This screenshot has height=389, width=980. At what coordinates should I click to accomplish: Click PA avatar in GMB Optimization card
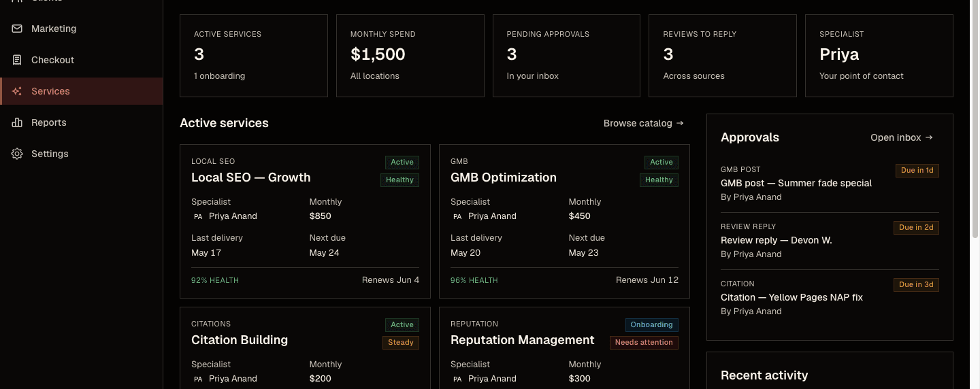457,216
